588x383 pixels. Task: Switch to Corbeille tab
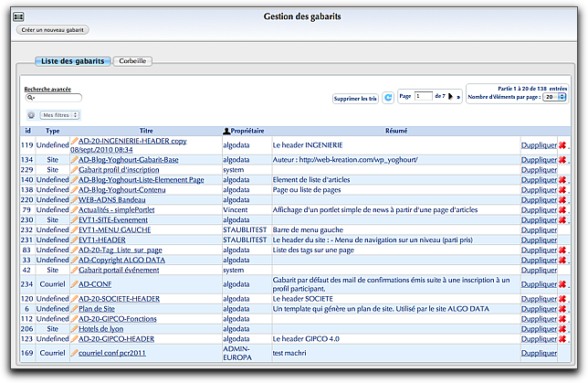tap(132, 61)
